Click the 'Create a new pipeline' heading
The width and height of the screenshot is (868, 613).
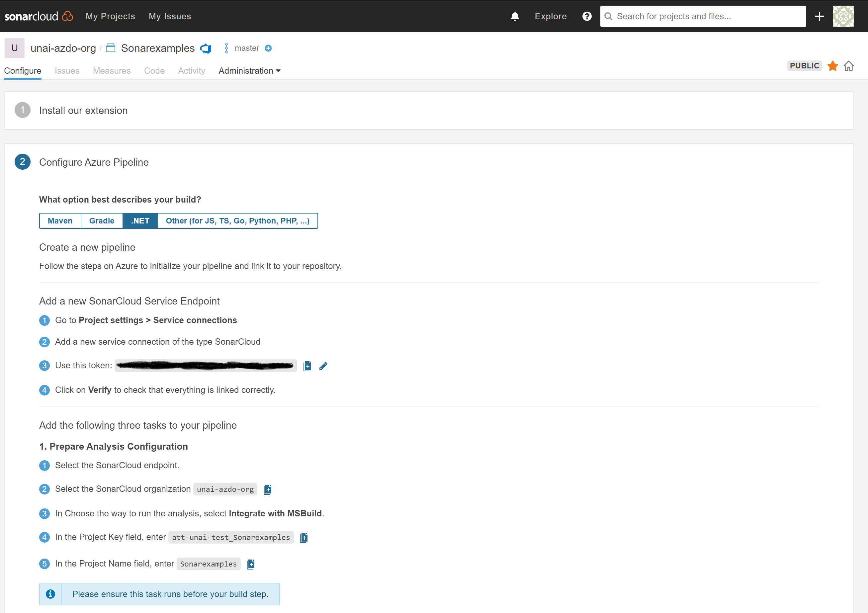[87, 247]
